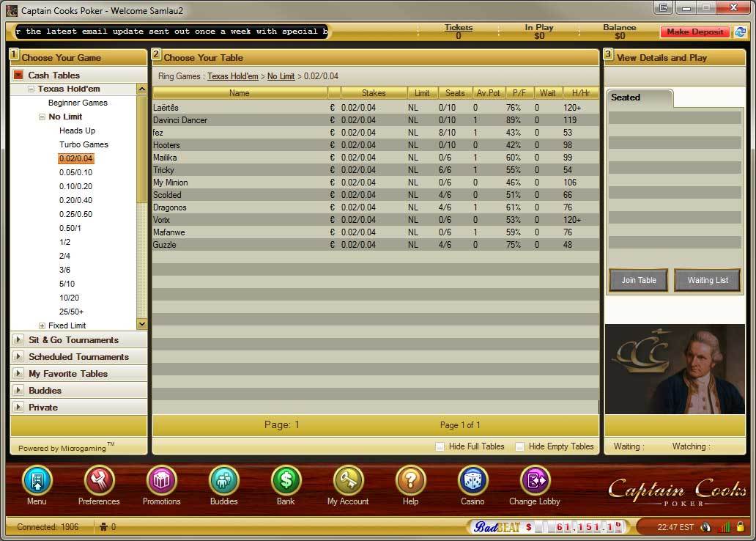Sort tables by Av.Pot column header
Viewport: 756px width, 541px height.
pyautogui.click(x=489, y=92)
